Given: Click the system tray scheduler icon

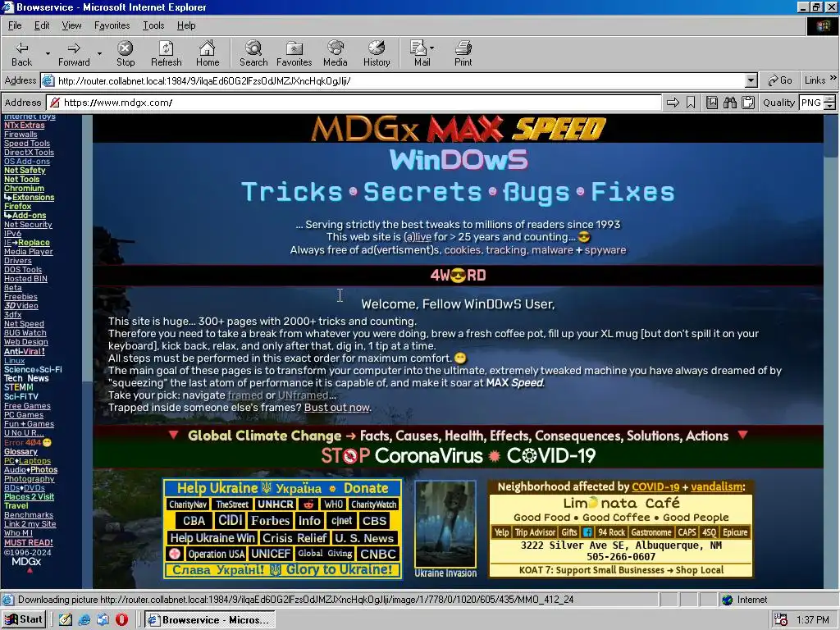Looking at the screenshot, I should click(x=781, y=620).
